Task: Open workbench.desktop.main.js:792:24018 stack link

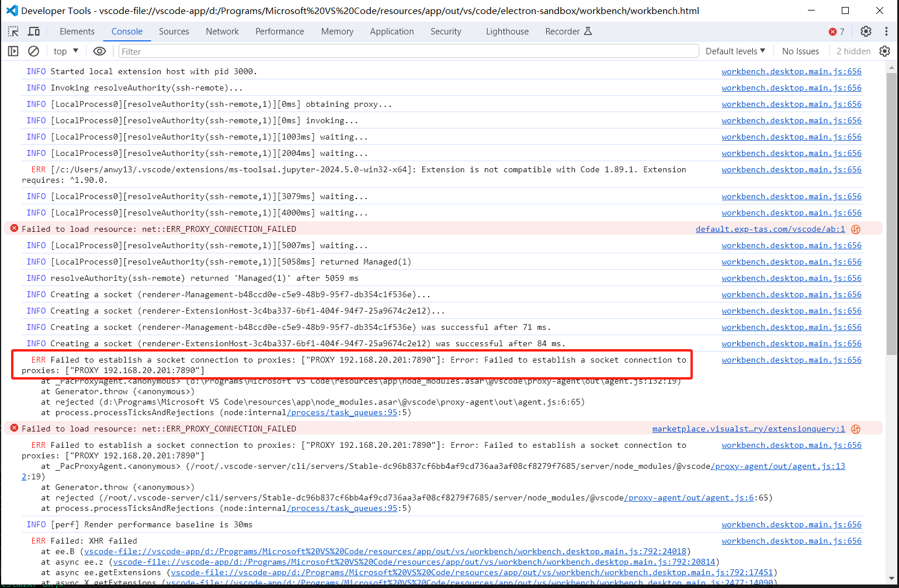Action: pos(386,551)
